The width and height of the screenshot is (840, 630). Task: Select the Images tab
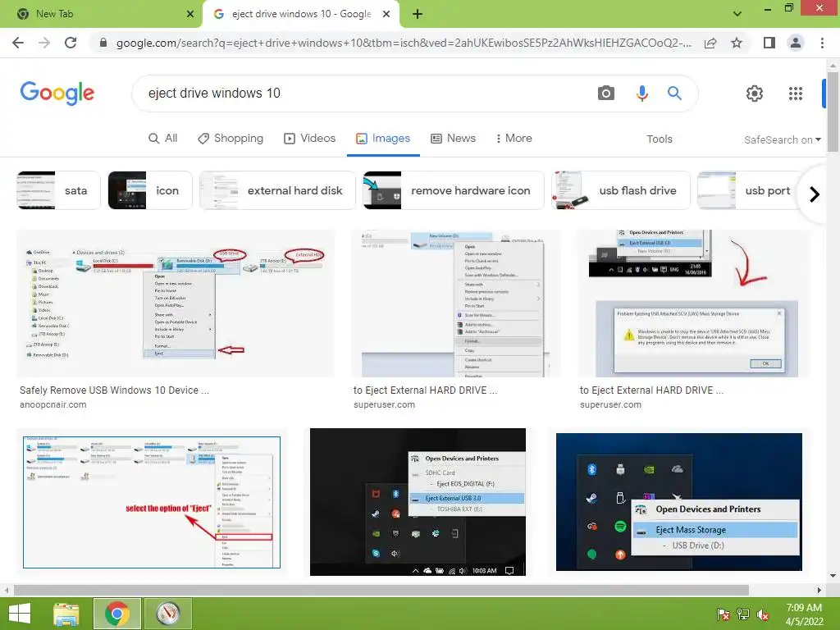point(383,138)
